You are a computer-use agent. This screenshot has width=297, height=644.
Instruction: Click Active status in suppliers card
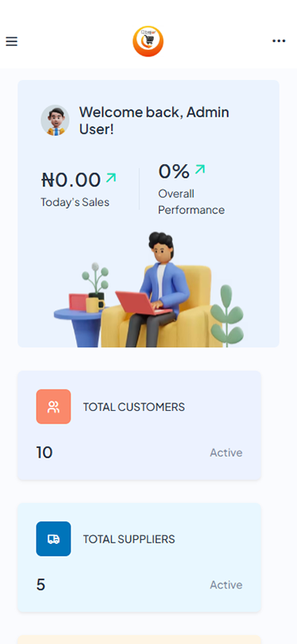(x=226, y=585)
